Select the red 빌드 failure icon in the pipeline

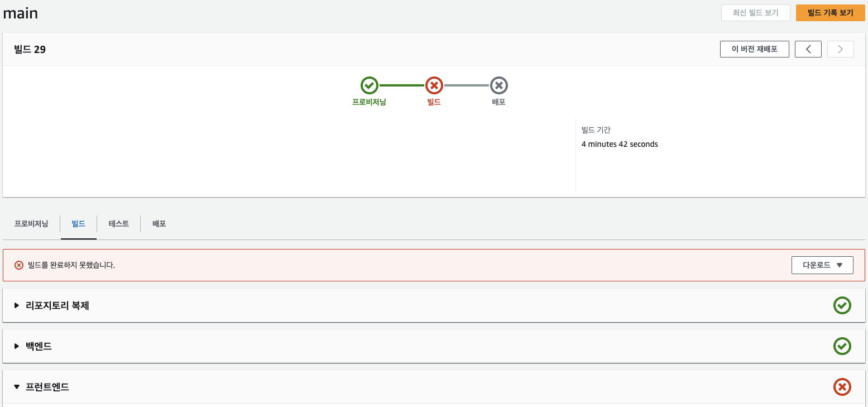tap(434, 85)
